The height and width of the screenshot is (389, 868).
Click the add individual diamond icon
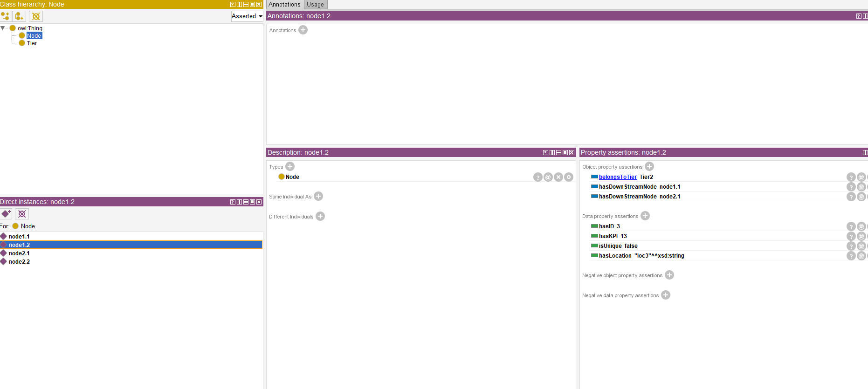(x=6, y=214)
